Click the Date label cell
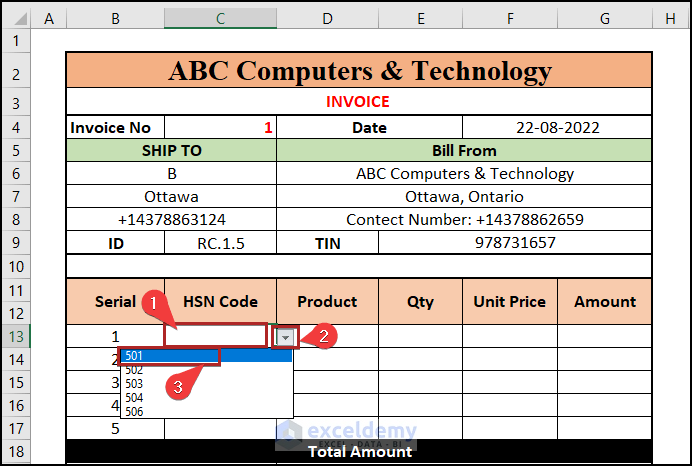Image resolution: width=692 pixels, height=466 pixels. (369, 128)
